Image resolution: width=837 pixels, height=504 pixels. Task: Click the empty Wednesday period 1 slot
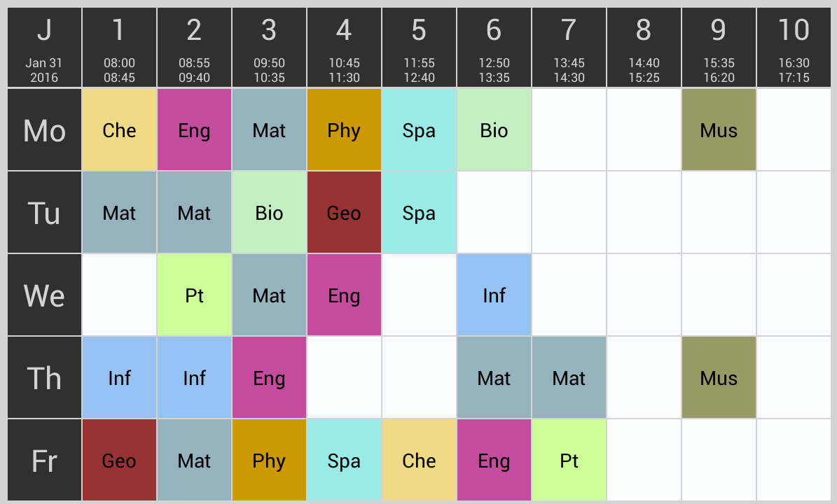[x=119, y=295]
